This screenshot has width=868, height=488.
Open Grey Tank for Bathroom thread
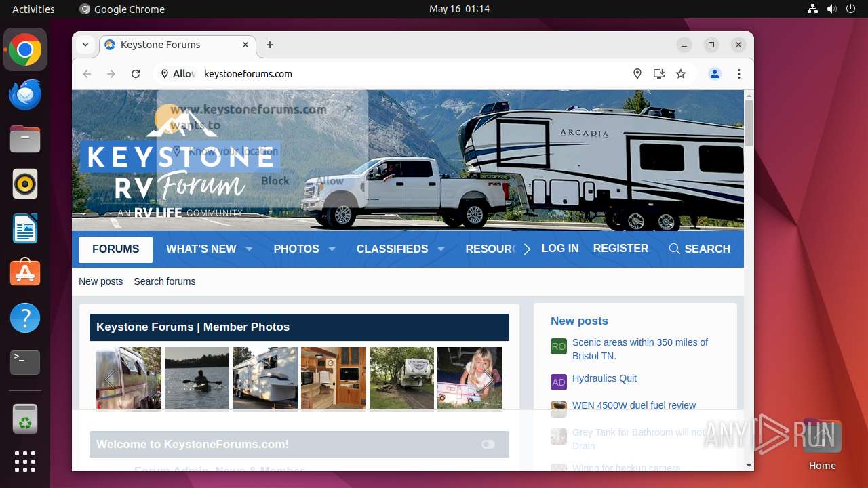coord(639,439)
